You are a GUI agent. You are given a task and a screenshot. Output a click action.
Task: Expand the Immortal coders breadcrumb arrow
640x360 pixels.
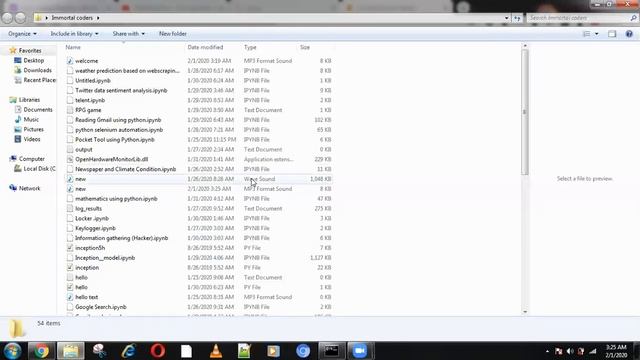98,18
